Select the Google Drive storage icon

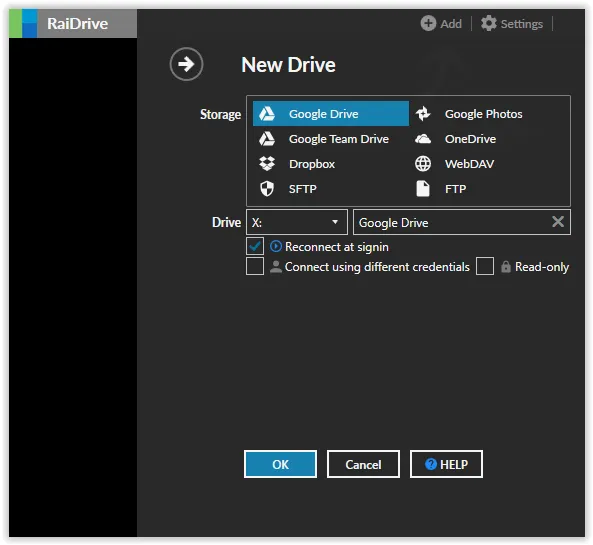[267, 114]
